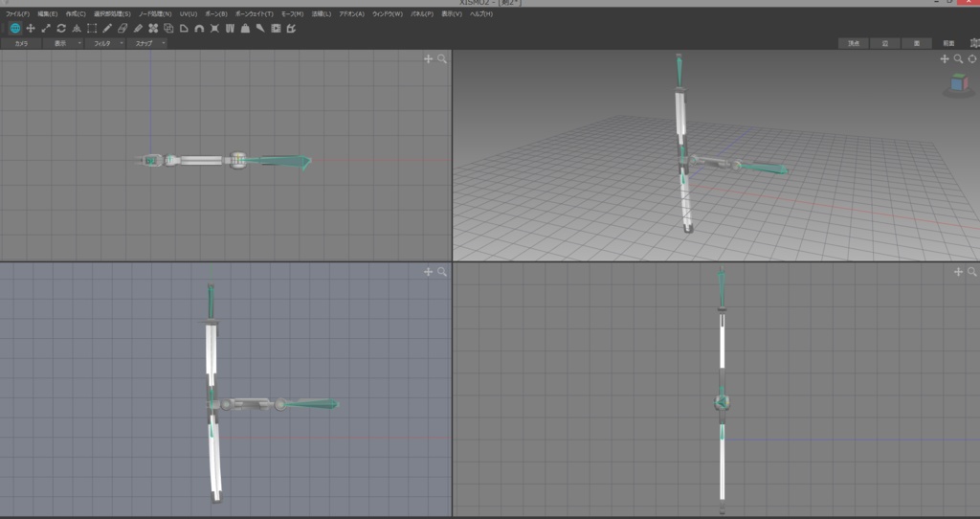
Task: Click the four-petal cluster toolbar icon
Action: [153, 28]
